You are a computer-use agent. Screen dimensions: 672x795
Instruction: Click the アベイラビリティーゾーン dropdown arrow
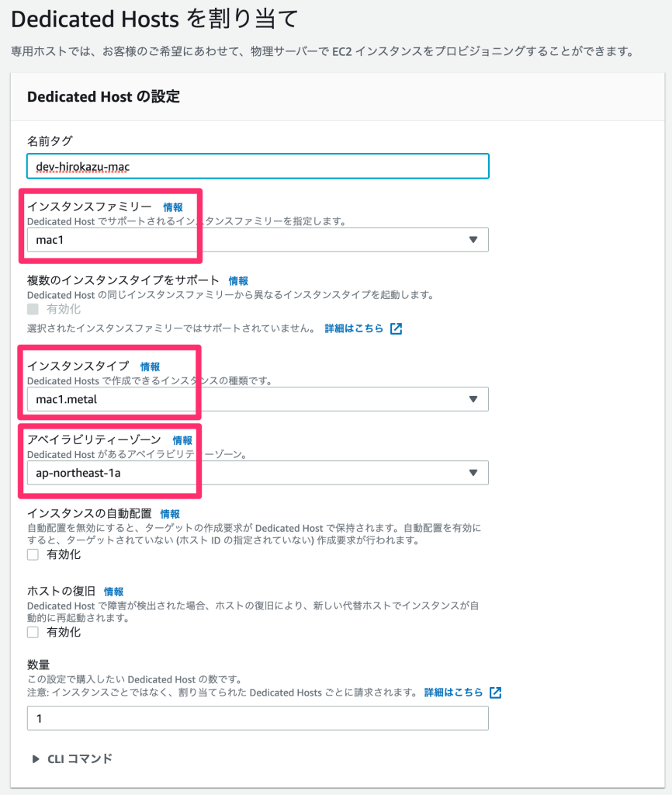click(x=473, y=473)
